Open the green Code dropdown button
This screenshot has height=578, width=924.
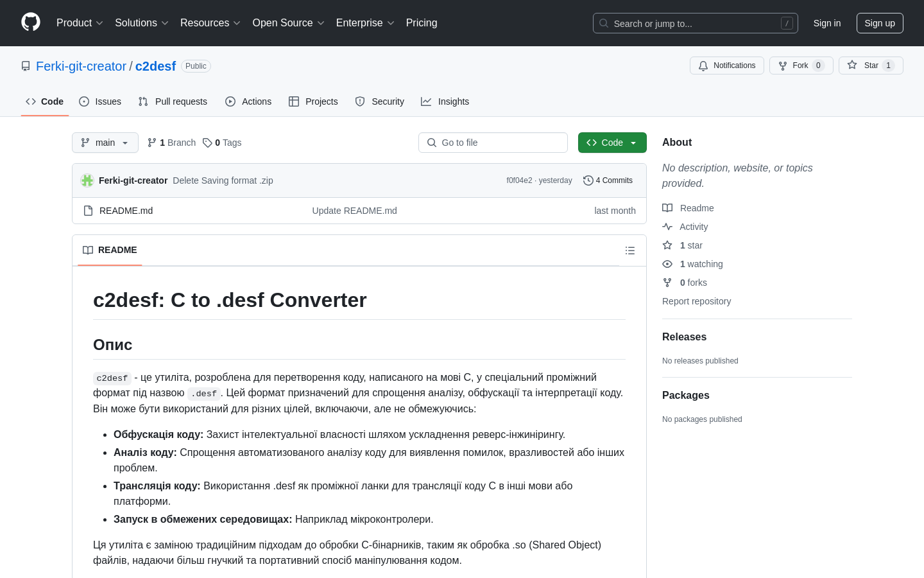(612, 143)
